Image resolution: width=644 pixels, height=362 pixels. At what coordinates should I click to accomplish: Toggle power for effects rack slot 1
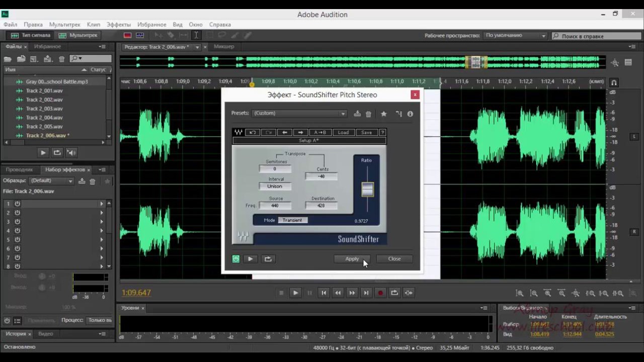point(17,204)
